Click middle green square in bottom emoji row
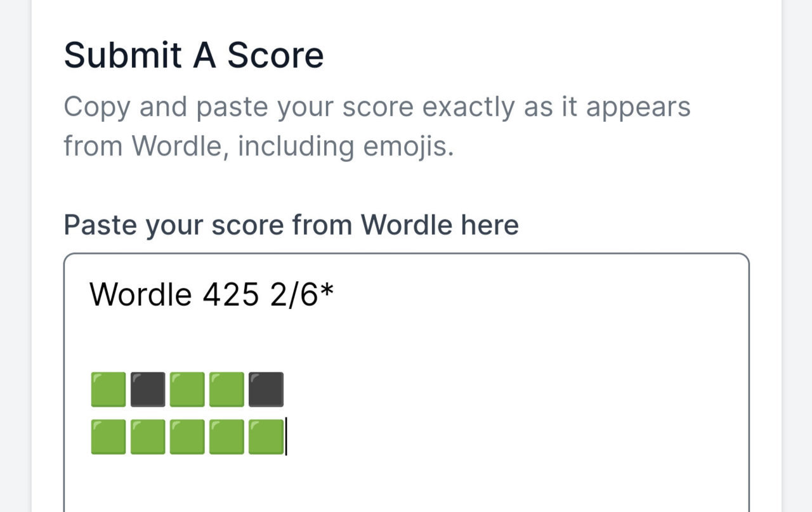The width and height of the screenshot is (812, 512). pyautogui.click(x=187, y=437)
